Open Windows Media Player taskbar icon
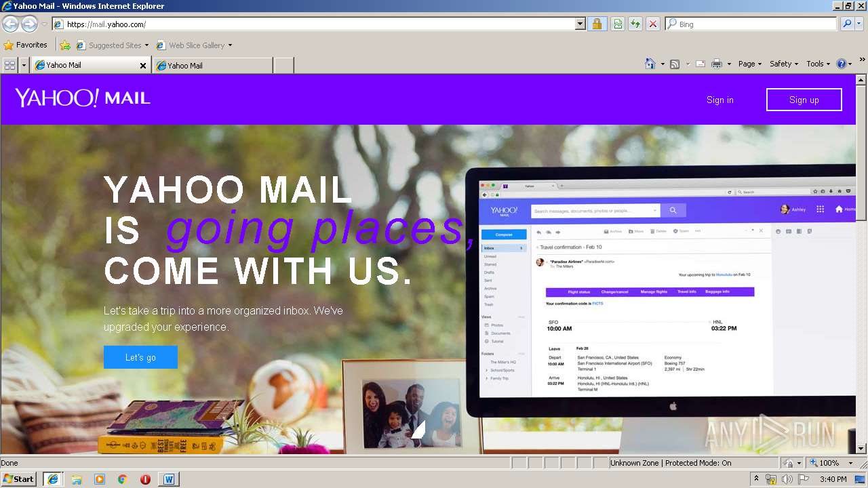868x488 pixels. [x=100, y=479]
